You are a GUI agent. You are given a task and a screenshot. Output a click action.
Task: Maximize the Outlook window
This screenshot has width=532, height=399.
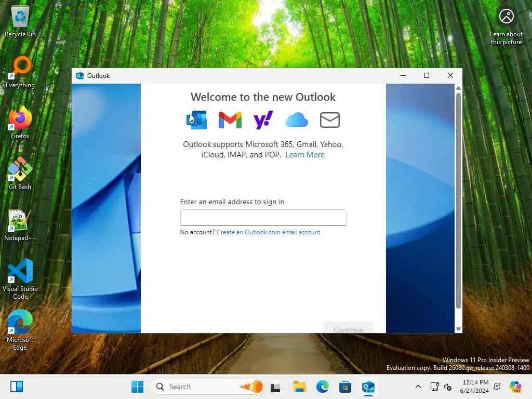pos(427,75)
